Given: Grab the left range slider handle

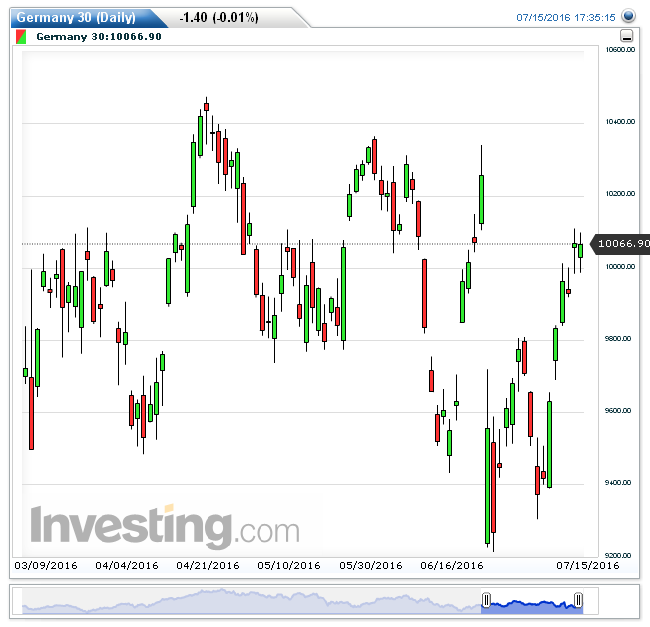Looking at the screenshot, I should click(x=486, y=600).
